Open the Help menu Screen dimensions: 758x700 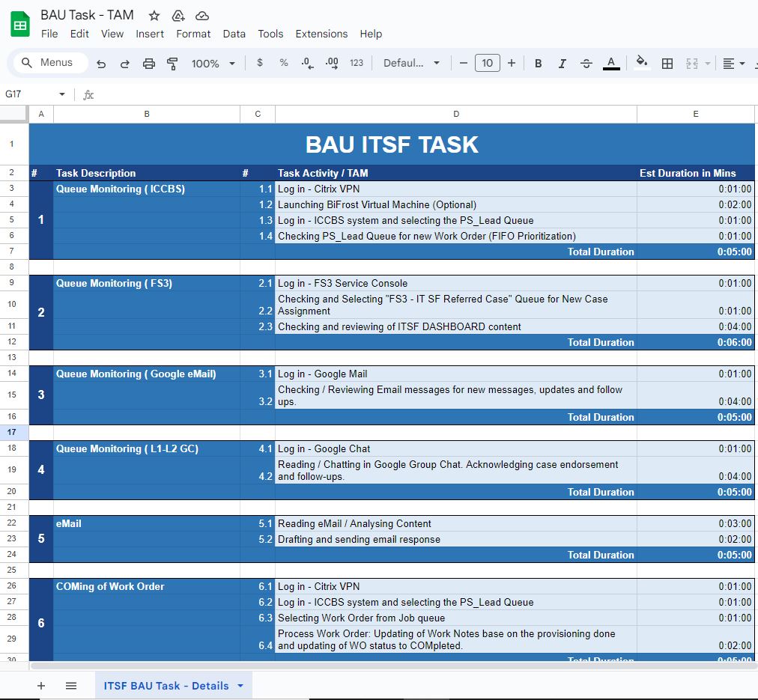tap(371, 34)
